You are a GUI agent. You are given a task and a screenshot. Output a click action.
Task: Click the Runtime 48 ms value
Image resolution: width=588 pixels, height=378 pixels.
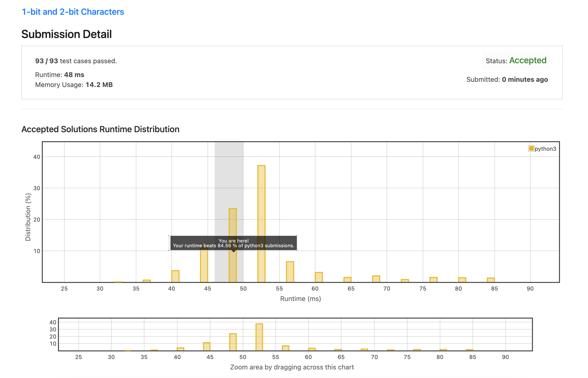point(74,75)
